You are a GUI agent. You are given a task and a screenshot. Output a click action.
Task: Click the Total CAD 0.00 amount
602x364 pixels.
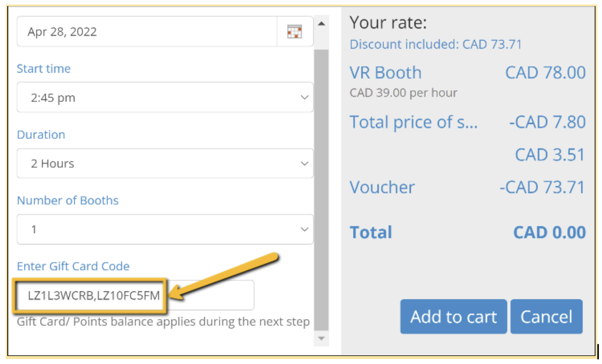549,232
